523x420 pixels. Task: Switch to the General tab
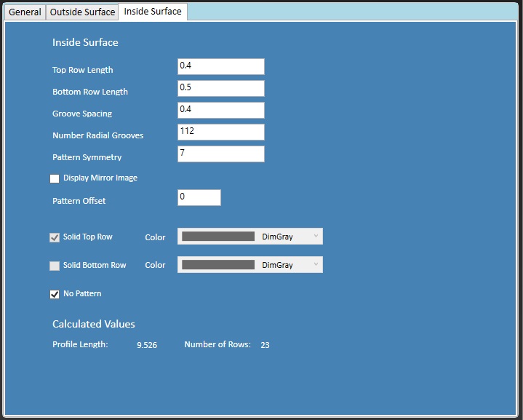25,12
